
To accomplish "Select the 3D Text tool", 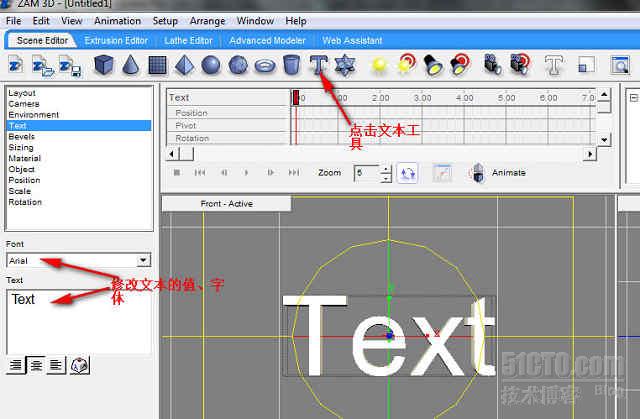I will [318, 65].
